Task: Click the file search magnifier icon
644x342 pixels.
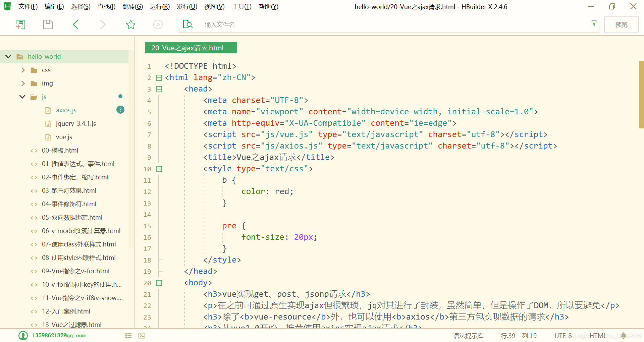Action: coord(188,24)
